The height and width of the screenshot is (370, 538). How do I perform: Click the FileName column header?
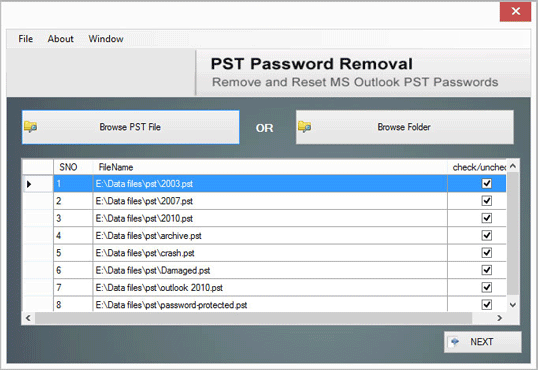270,167
